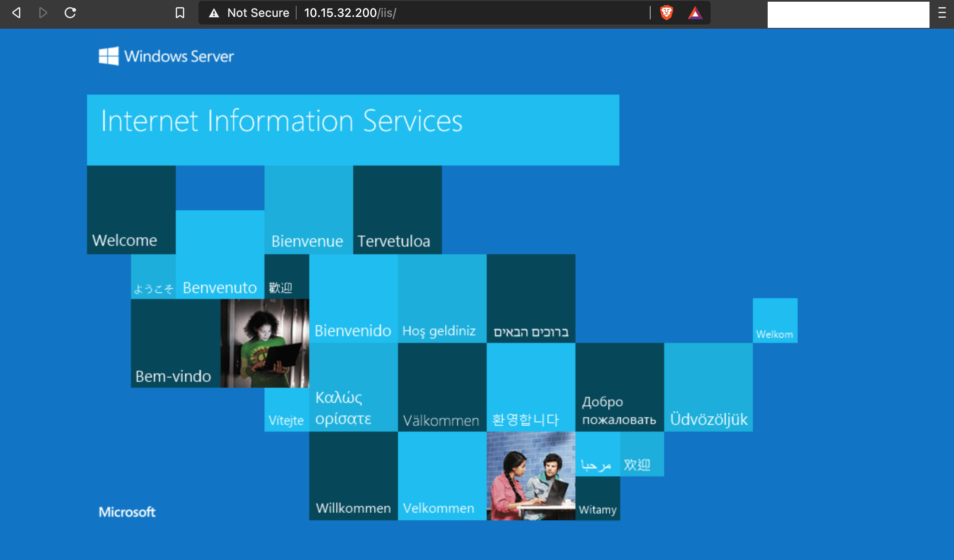Click the Not Secure label
954x560 pixels.
pyautogui.click(x=259, y=13)
